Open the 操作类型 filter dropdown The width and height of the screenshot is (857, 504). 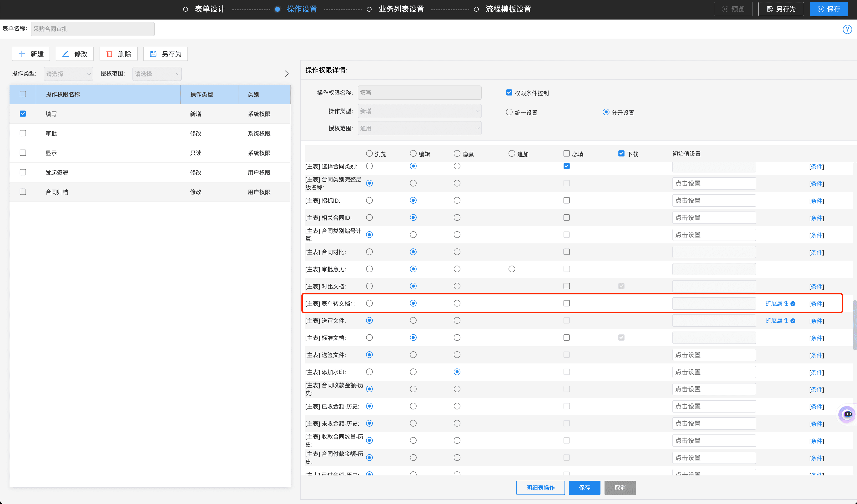68,74
